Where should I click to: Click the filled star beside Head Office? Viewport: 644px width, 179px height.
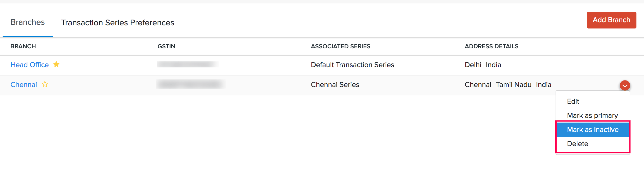pos(56,64)
